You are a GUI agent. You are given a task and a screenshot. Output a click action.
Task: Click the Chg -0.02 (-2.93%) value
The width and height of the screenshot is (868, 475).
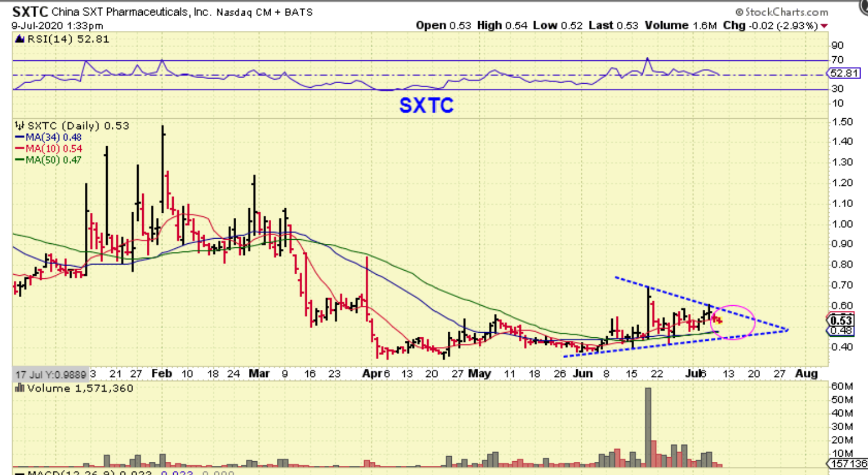coord(770,25)
